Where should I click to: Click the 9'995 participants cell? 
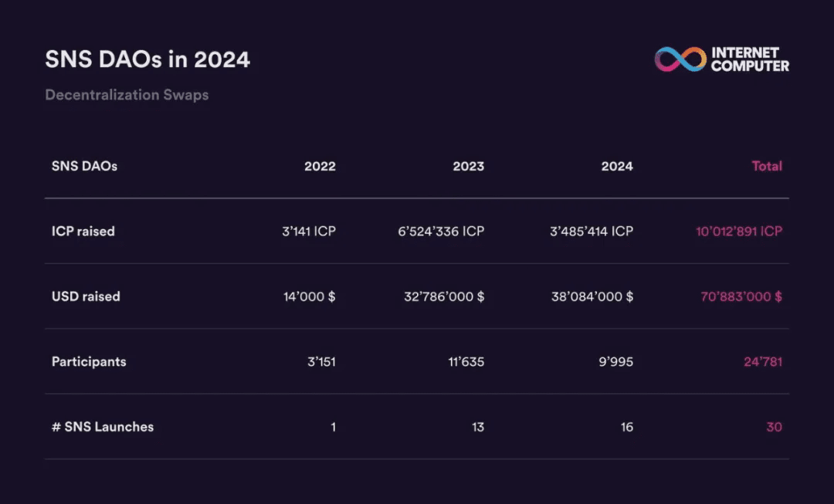click(x=616, y=361)
